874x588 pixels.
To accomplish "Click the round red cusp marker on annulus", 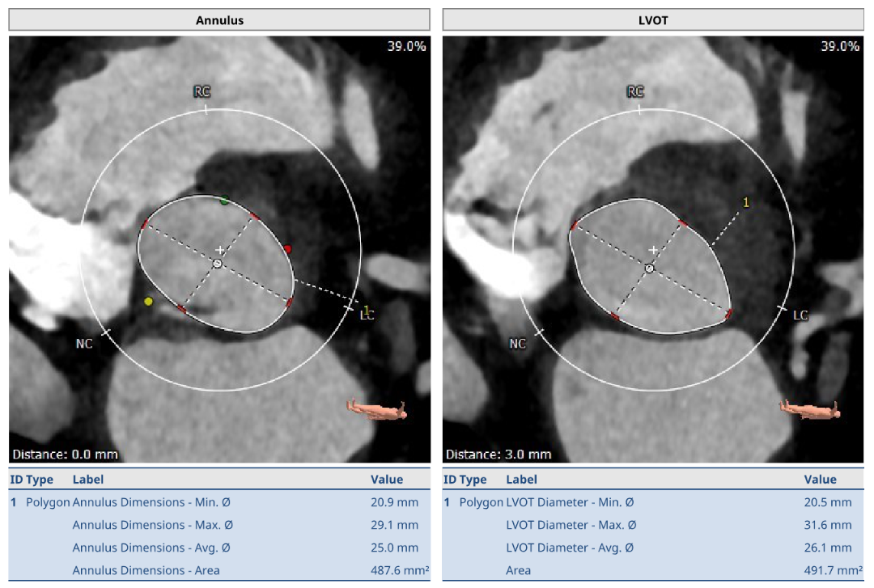I will 287,249.
